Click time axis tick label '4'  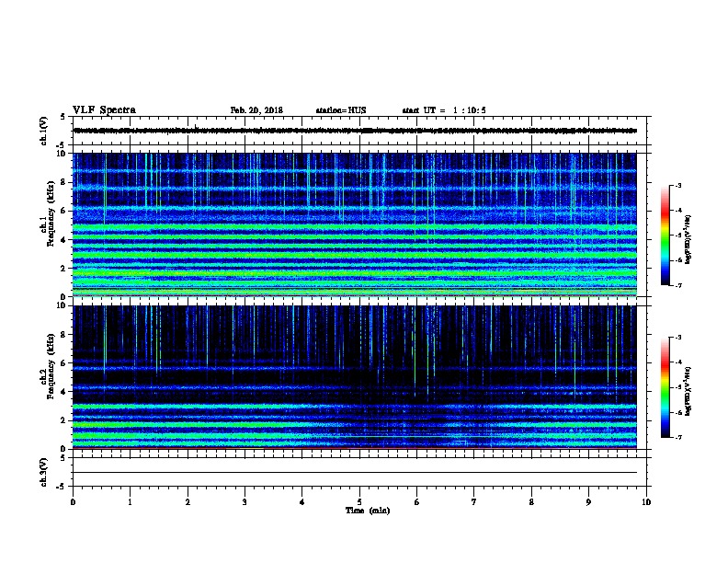tap(302, 502)
